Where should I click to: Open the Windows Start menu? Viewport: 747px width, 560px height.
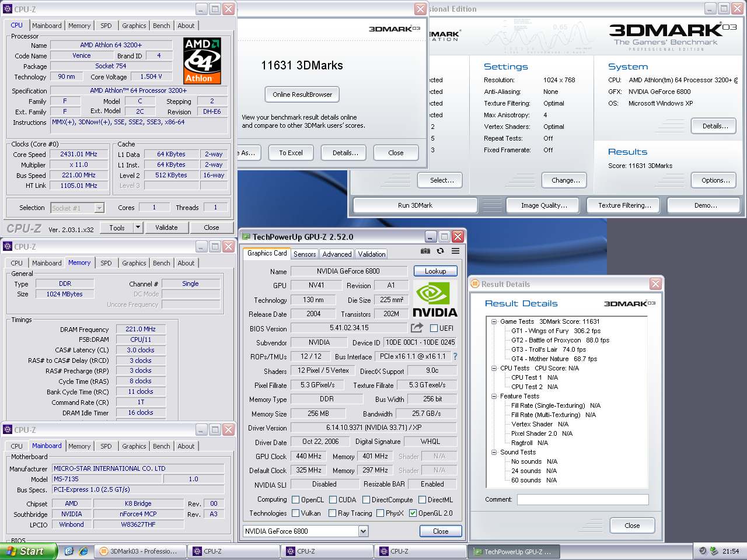tap(28, 551)
